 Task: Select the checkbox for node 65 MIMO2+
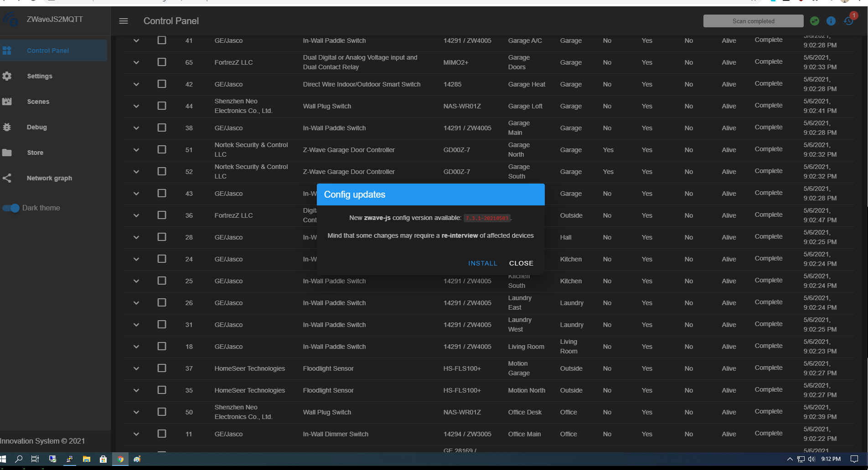click(162, 62)
